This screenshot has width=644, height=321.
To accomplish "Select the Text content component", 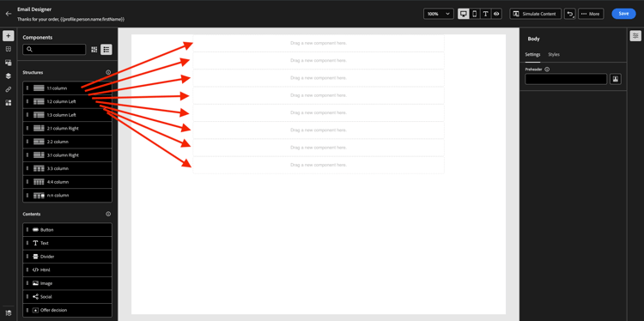I will tap(67, 243).
